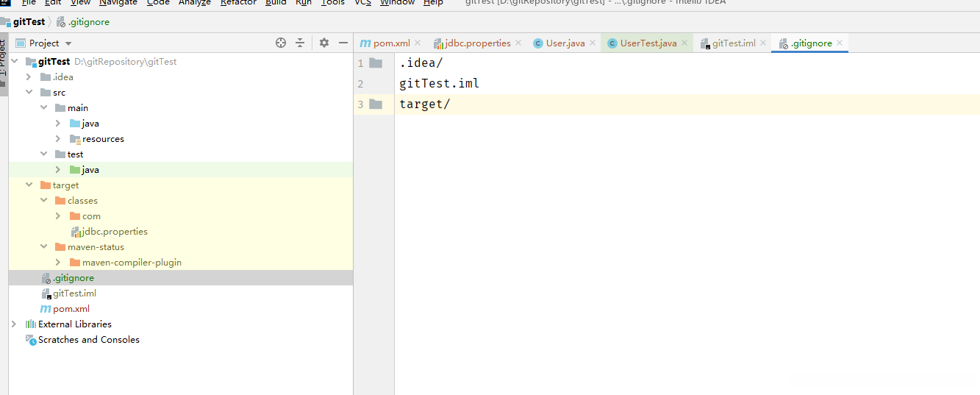Viewport: 980px width, 395px height.
Task: Open the VCS menu
Action: click(362, 2)
